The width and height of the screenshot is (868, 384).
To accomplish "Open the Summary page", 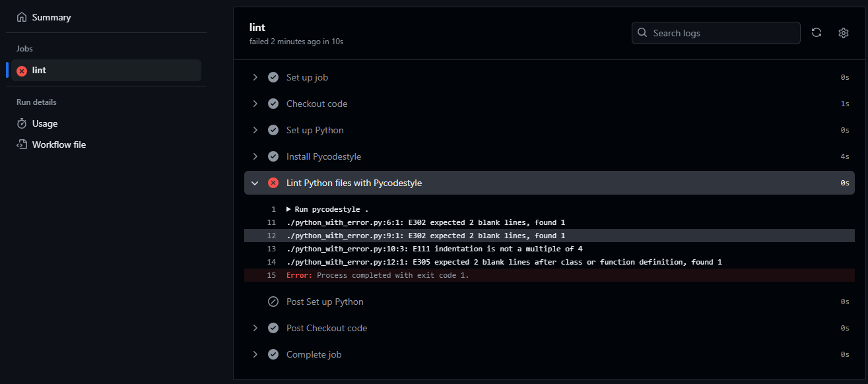I will [51, 16].
